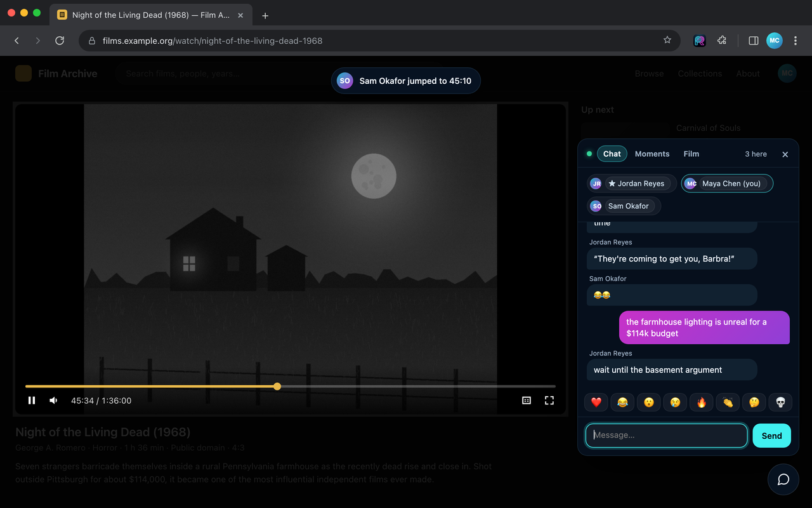The height and width of the screenshot is (508, 812).
Task: Click the video progress bar handle
Action: tap(277, 386)
